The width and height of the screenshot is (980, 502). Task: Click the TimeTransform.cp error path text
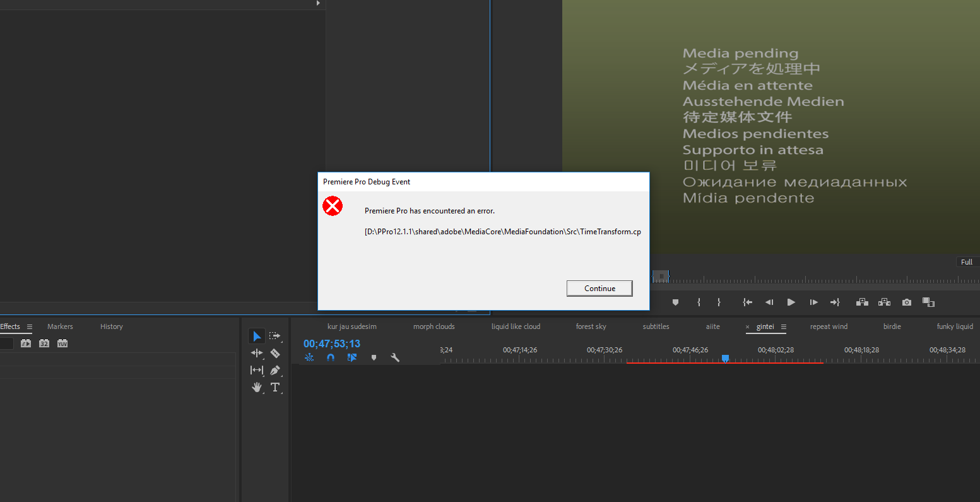503,232
